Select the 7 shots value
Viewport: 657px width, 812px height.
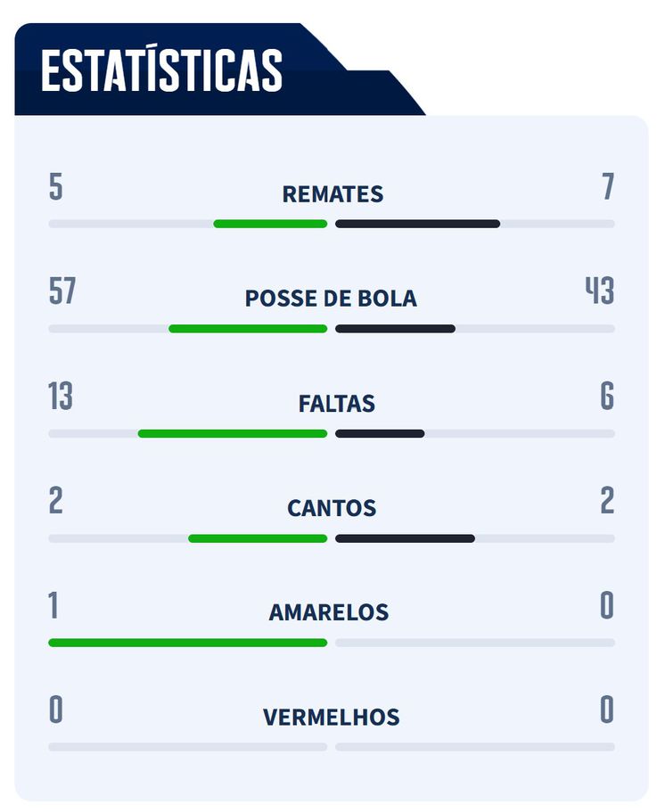(x=608, y=188)
